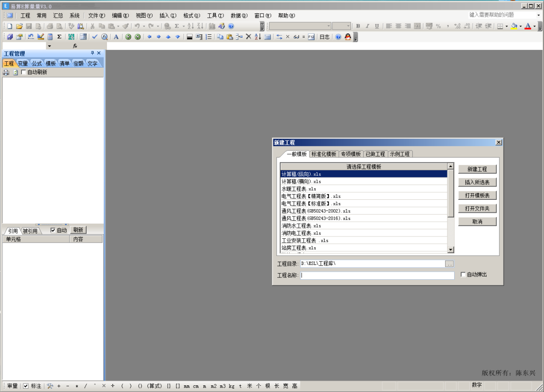Click the 日志 log toolbar item
The height and width of the screenshot is (392, 544).
tap(324, 37)
